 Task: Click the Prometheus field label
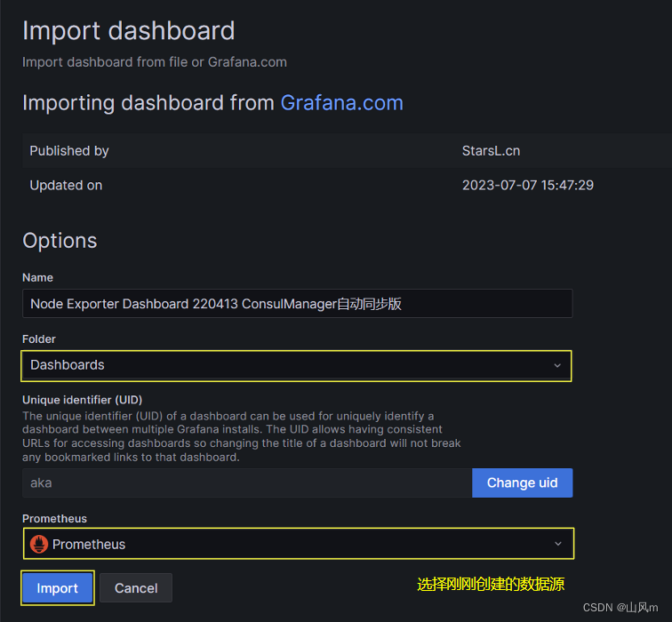(x=54, y=518)
